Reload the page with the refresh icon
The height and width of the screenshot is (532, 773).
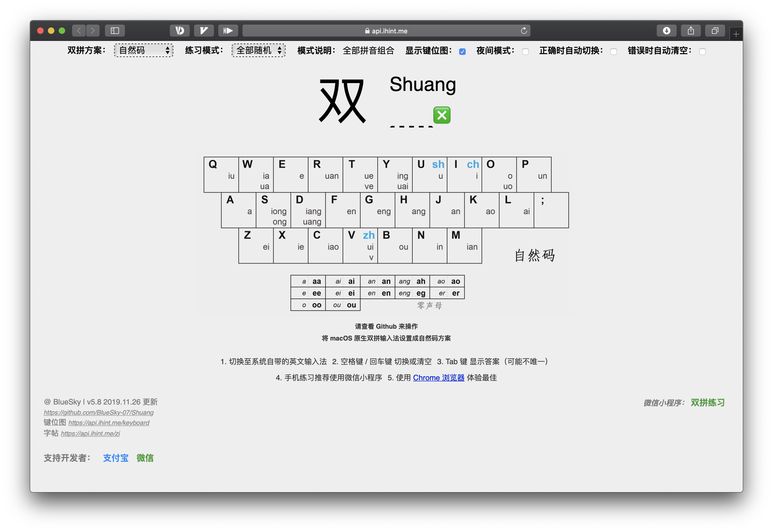point(523,31)
